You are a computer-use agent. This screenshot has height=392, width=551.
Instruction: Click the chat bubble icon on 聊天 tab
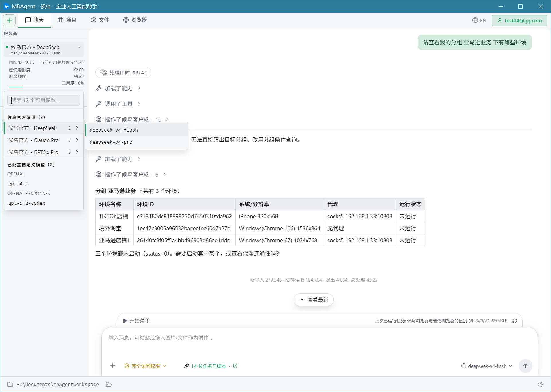pyautogui.click(x=28, y=20)
